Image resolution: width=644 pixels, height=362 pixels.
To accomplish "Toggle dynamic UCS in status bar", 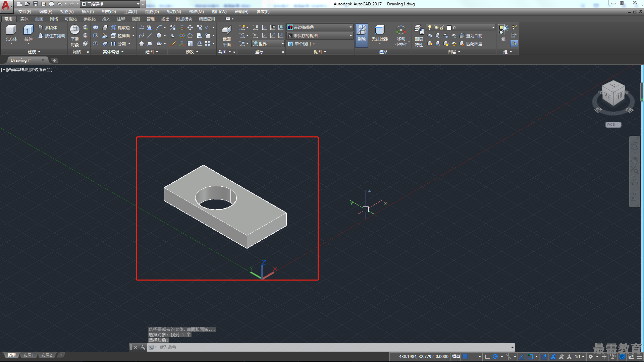I will coord(544,357).
